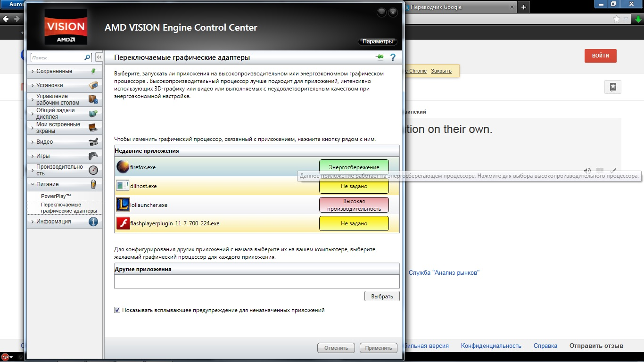Click the laptop icon for built-in screens
Image resolution: width=644 pixels, height=362 pixels.
[93, 128]
